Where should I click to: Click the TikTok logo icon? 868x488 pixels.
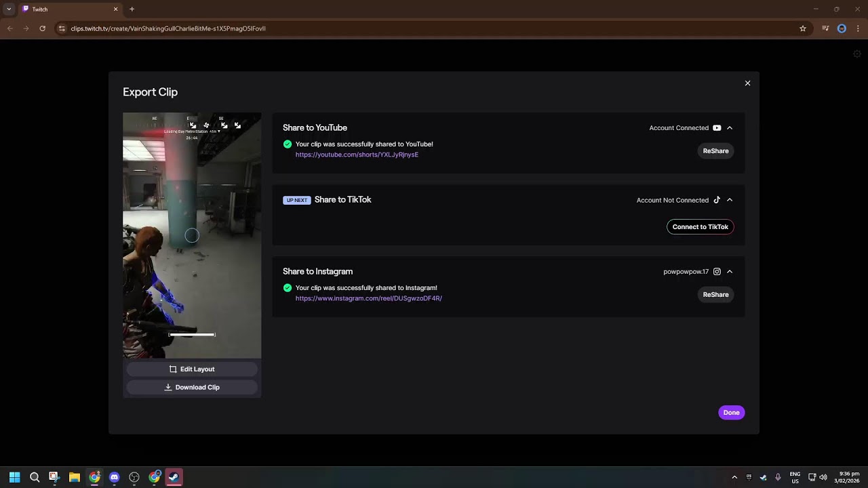click(x=717, y=200)
